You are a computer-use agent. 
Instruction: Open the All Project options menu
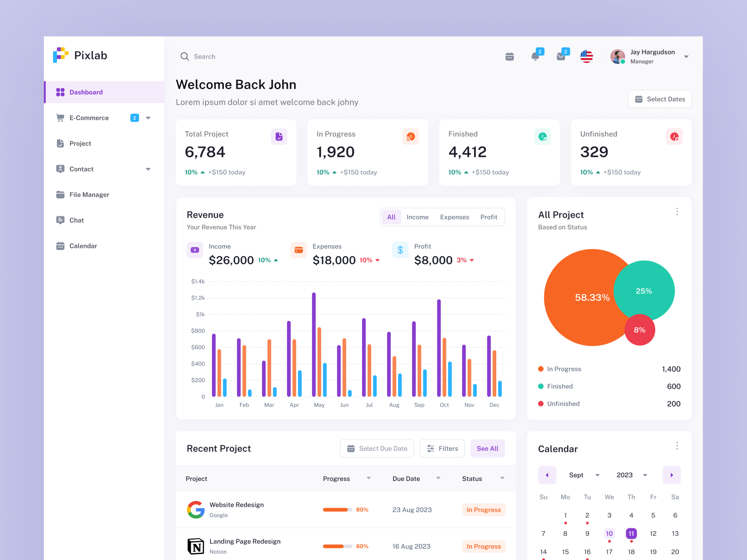[677, 211]
